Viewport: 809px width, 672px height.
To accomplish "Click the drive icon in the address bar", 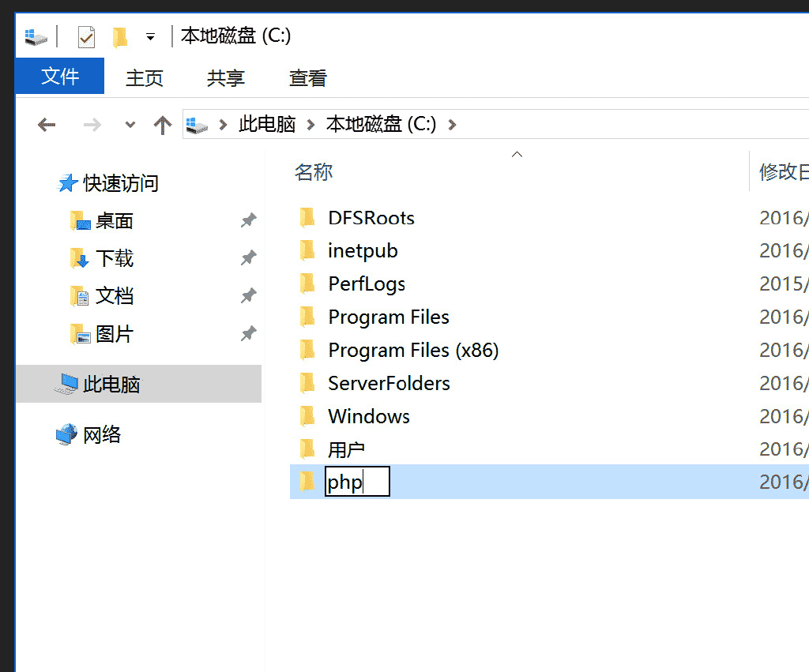I will pyautogui.click(x=197, y=125).
